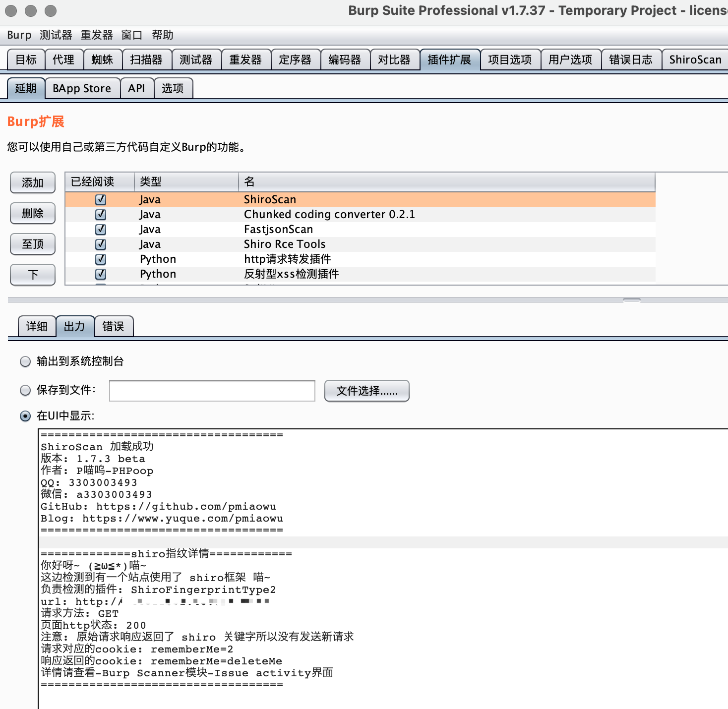
Task: Click the 页面http状态: 200 output line
Action: [x=94, y=626]
